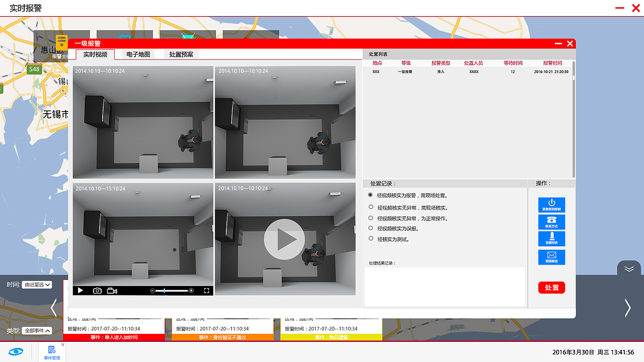Select 经核实为测试 option
644x362 pixels.
click(x=371, y=239)
